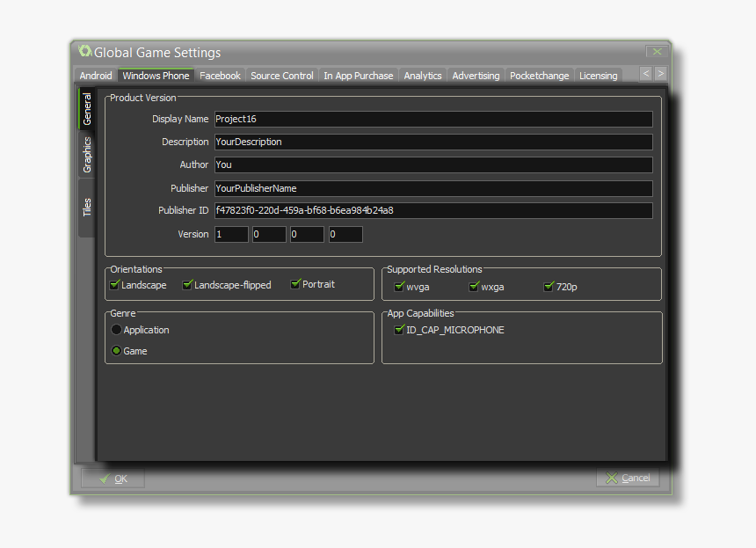Select the Tiles vertical tab
Viewport: 756px width, 548px height.
86,208
